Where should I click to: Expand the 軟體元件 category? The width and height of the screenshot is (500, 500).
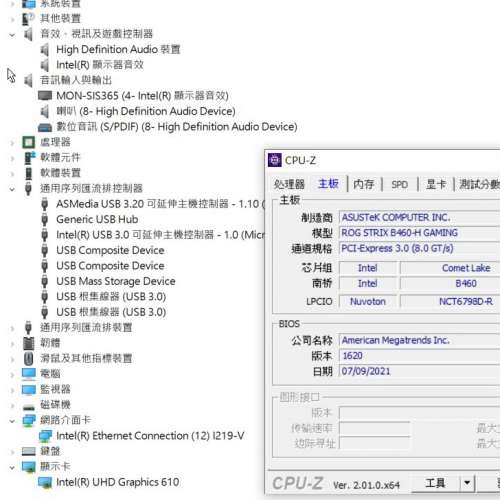point(12,158)
